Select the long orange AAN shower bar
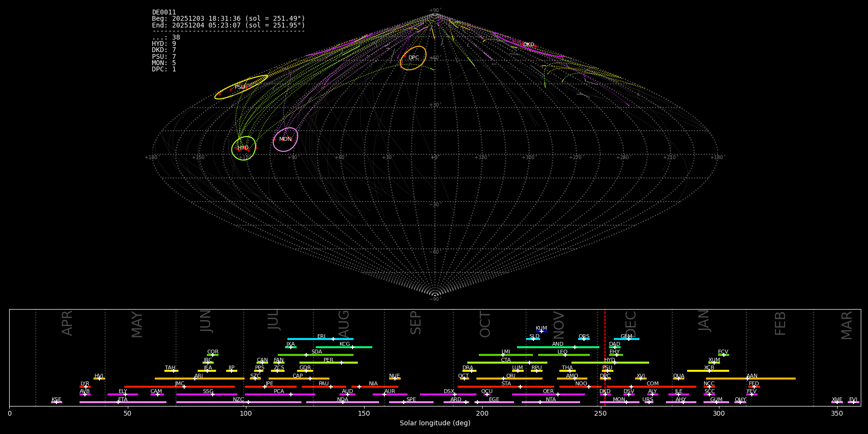Screen dimensions: 868x434 [751, 379]
